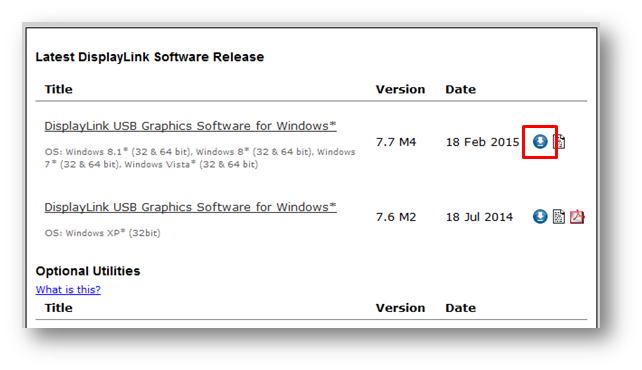Click the 'OS: Windows 8.1*' compatibility description
This screenshot has height=370, width=642.
tap(200, 158)
